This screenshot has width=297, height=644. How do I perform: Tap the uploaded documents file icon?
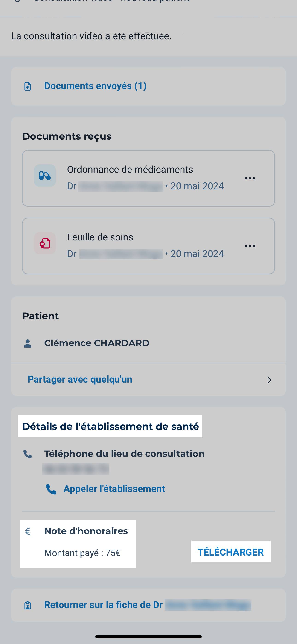pos(27,86)
